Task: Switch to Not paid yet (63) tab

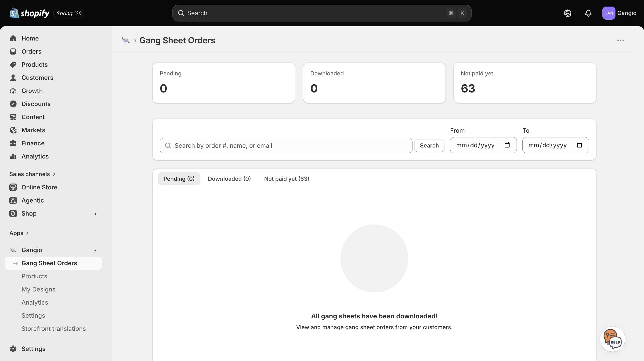Action: [286, 179]
